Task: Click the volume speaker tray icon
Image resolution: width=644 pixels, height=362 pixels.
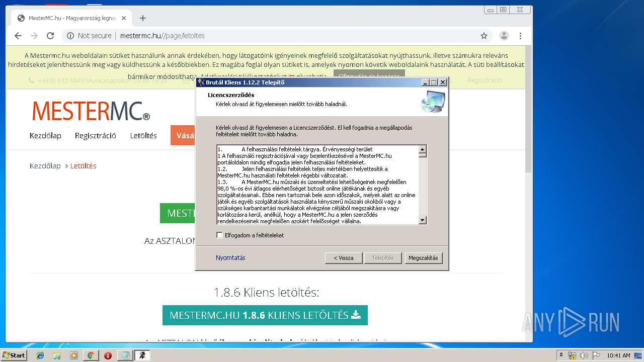Action: (x=584, y=355)
